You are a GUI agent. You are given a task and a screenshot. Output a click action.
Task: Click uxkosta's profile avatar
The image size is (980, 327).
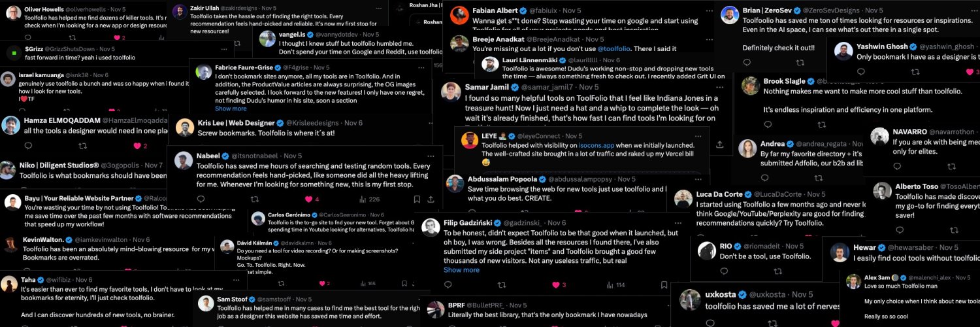click(x=690, y=300)
